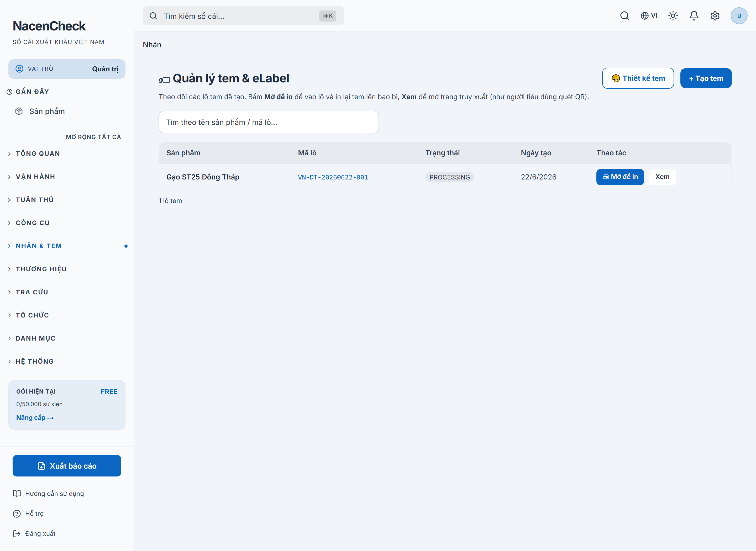
Task: Open batch code VN-DT-20260622-001
Action: coord(333,177)
